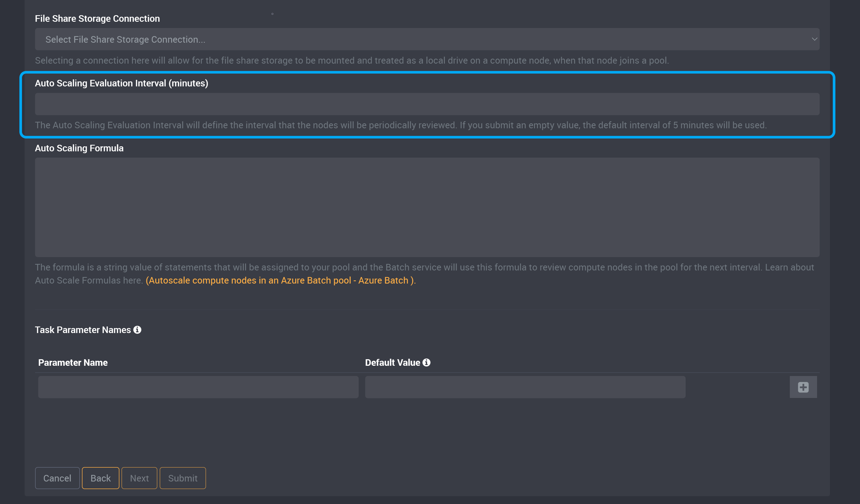Add a parameter row with plus icon

803,387
